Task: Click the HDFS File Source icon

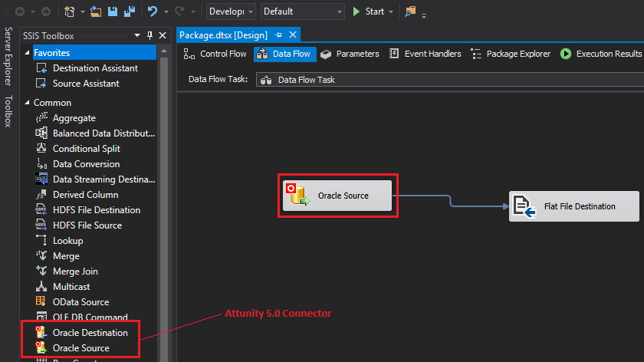Action: click(41, 225)
